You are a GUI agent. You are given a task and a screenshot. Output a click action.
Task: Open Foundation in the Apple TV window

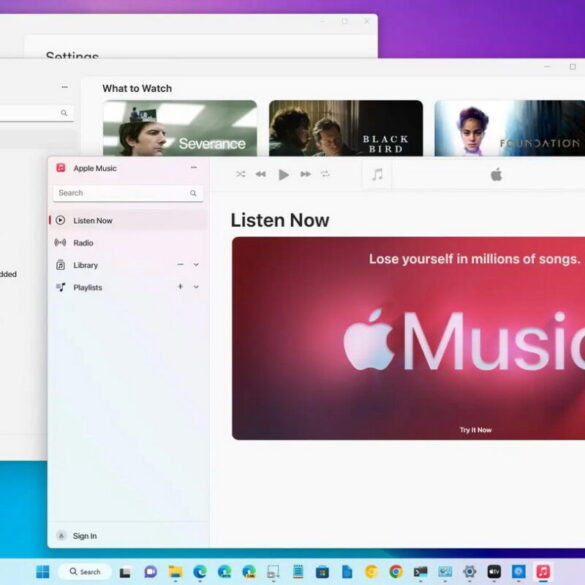click(510, 128)
